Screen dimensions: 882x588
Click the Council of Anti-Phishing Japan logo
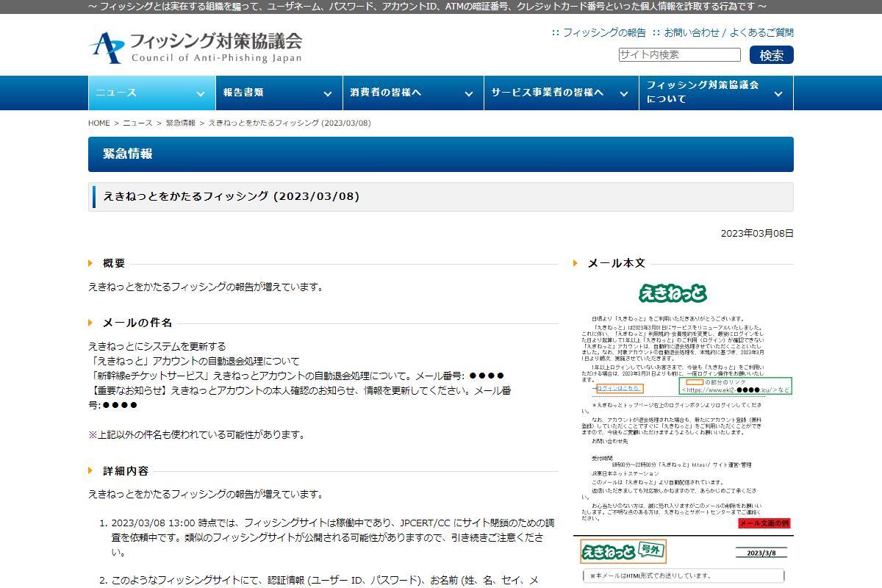pyautogui.click(x=196, y=48)
